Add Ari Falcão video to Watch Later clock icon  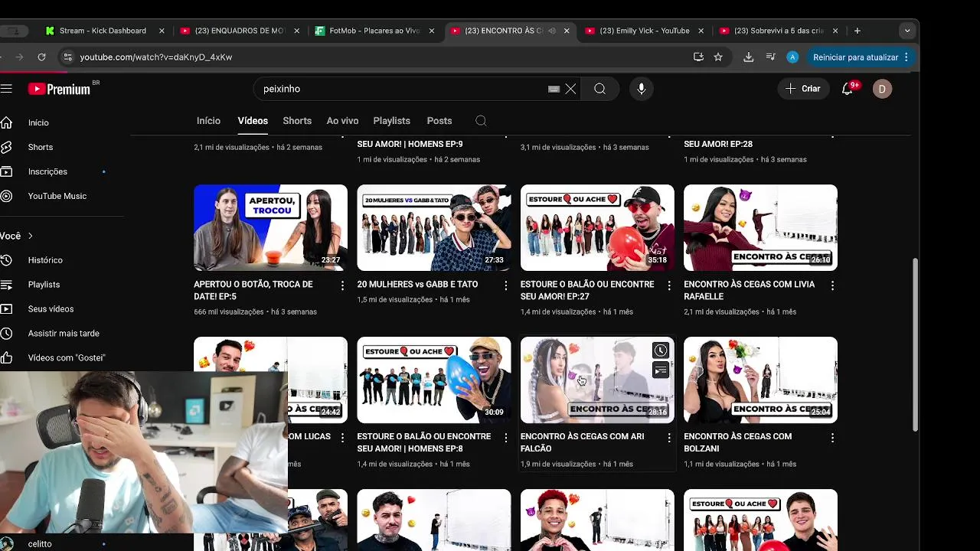pos(660,350)
